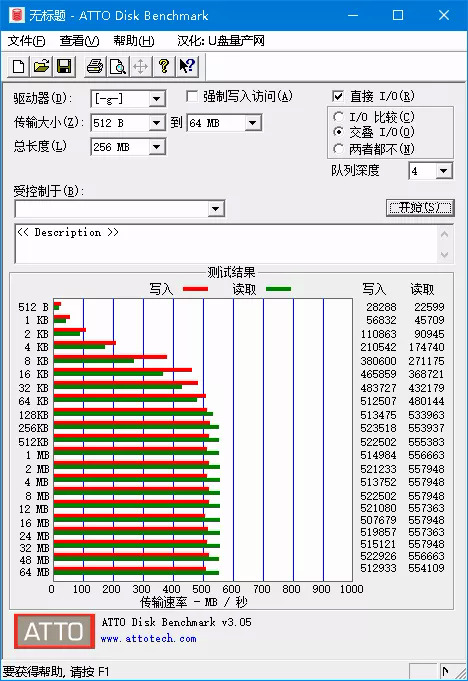Viewport: 468px width, 681px height.
Task: Click the 读取 column header
Action: 422,289
